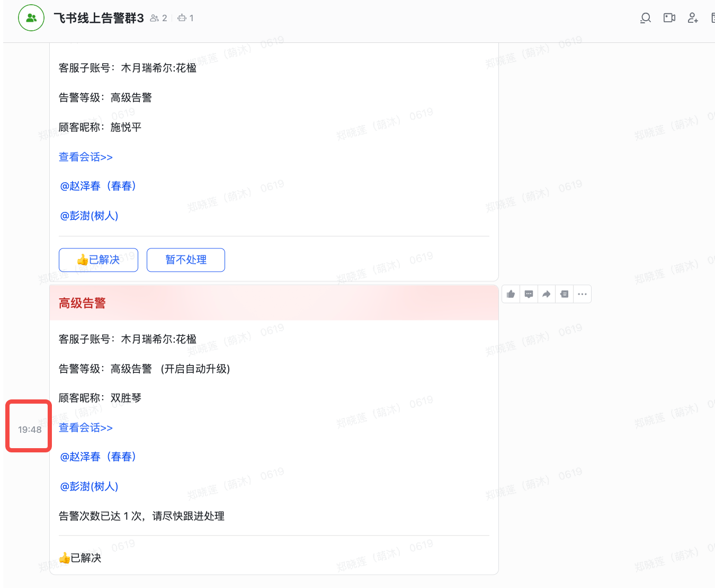The image size is (715, 588).
Task: Click 告警等级：高级告警 line in first card
Action: pyautogui.click(x=105, y=97)
